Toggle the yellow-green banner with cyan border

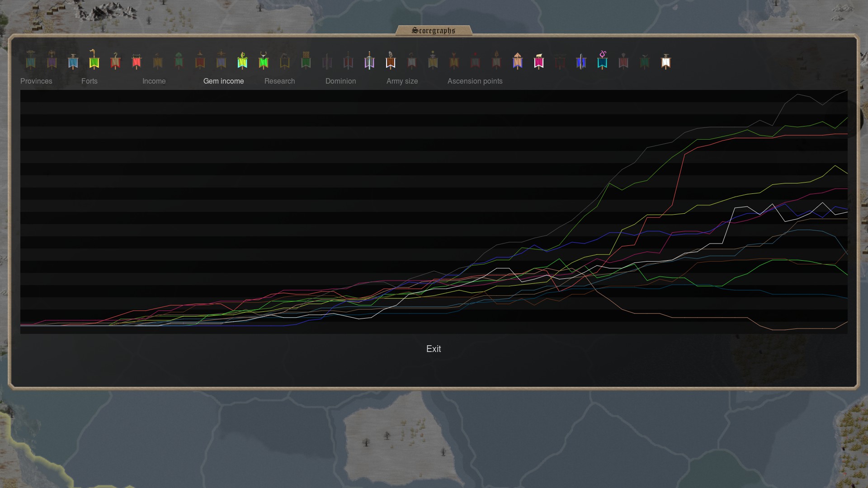tap(242, 60)
